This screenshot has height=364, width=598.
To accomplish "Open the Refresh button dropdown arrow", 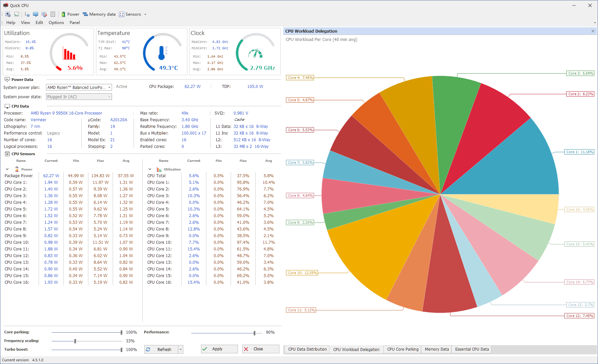I will [181, 349].
